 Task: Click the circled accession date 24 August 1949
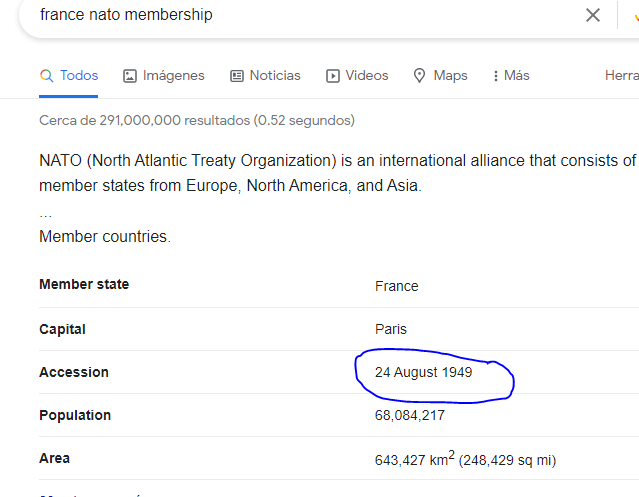click(x=423, y=372)
